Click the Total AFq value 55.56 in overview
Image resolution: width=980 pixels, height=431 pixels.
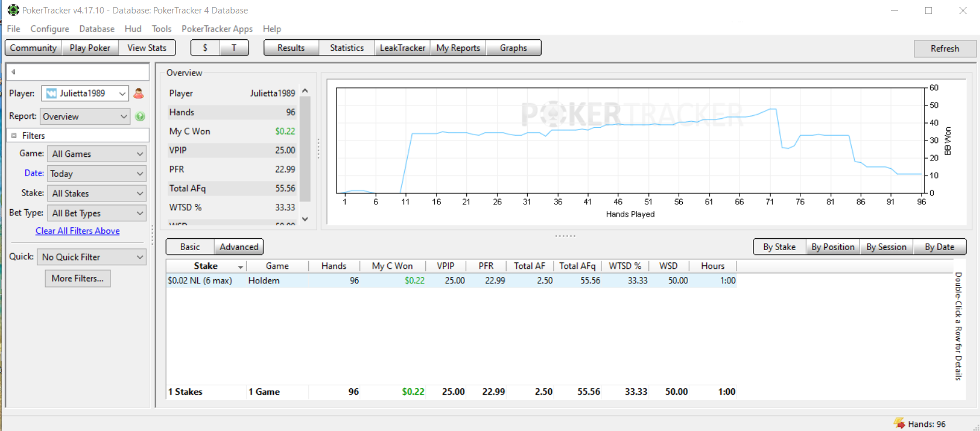click(286, 189)
